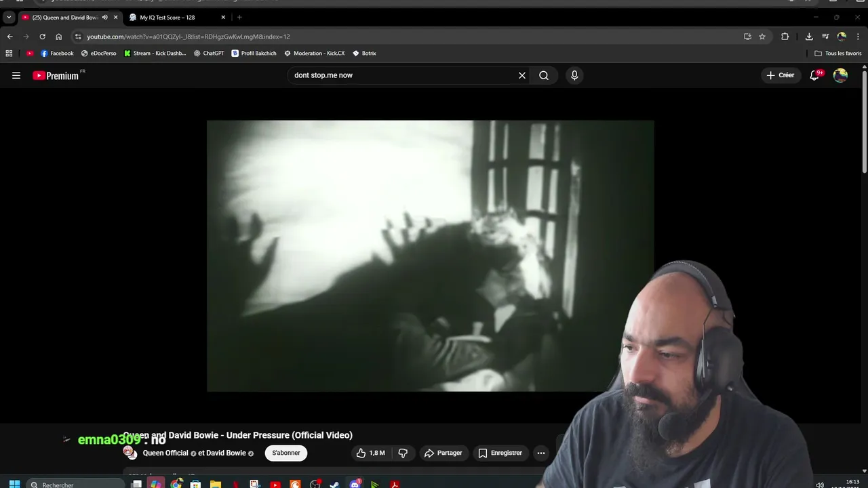Open the David Bowie channel link
This screenshot has height=488, width=868.
coord(226,453)
